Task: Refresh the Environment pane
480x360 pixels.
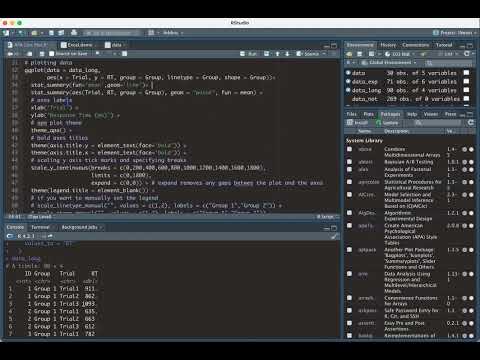Action: [467, 54]
